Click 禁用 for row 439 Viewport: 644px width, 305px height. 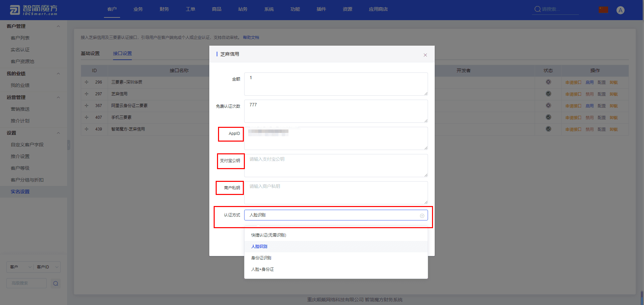click(590, 130)
